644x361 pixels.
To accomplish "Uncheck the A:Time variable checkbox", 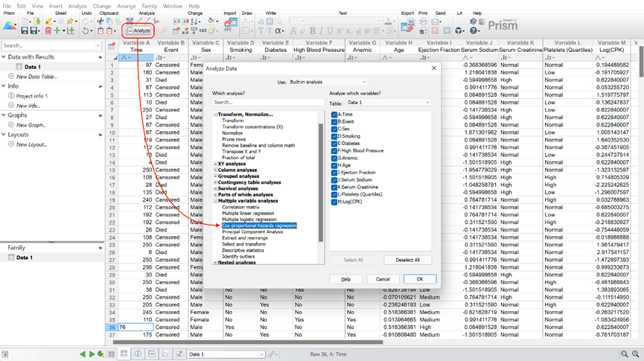I will pos(334,115).
